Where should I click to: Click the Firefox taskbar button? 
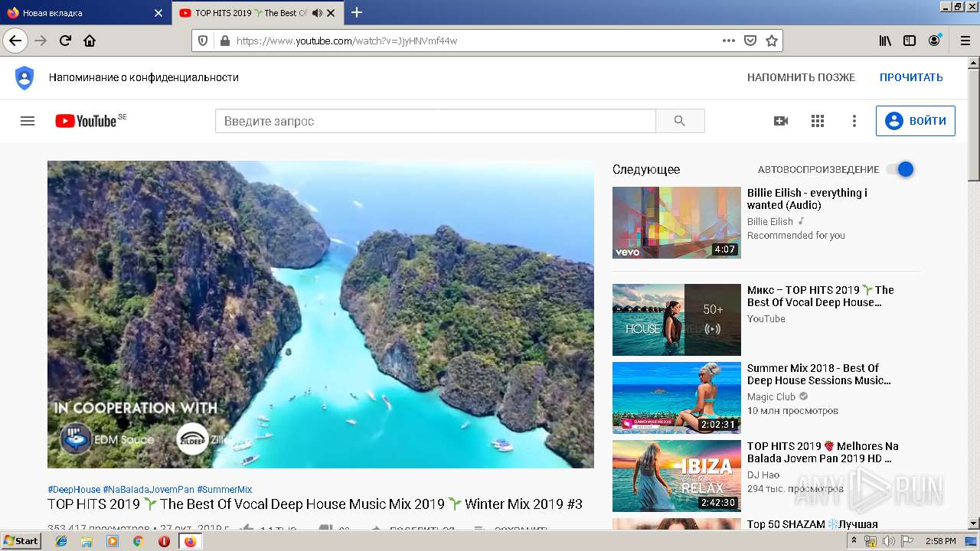[190, 541]
